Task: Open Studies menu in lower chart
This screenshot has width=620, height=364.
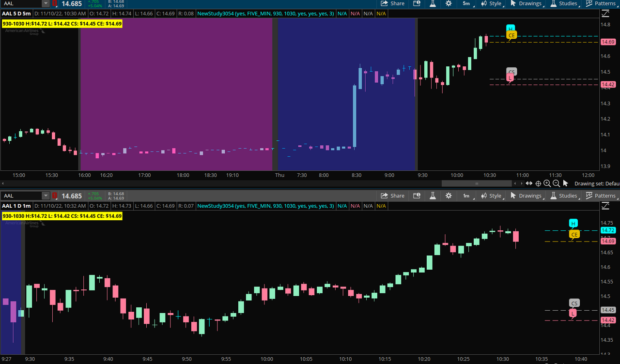Action: 564,196
